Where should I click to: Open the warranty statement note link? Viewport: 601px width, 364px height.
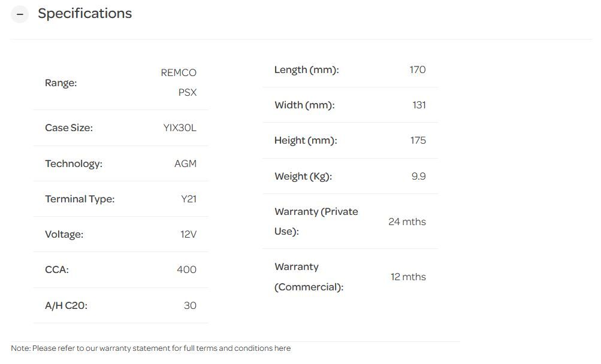pyautogui.click(x=150, y=348)
